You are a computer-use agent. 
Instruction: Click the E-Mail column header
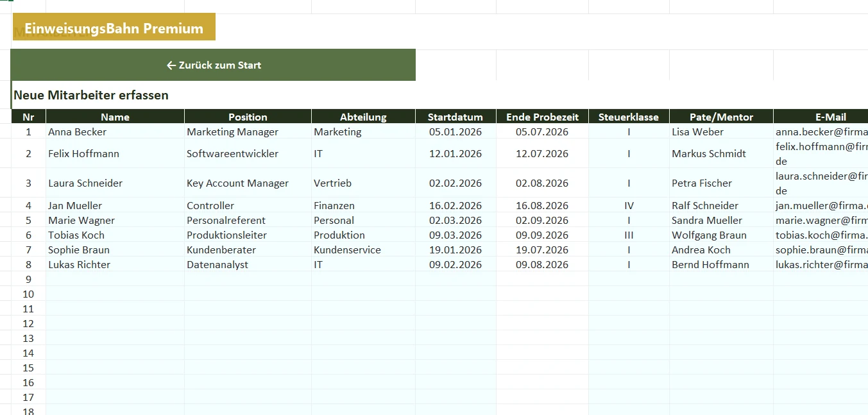coord(821,117)
